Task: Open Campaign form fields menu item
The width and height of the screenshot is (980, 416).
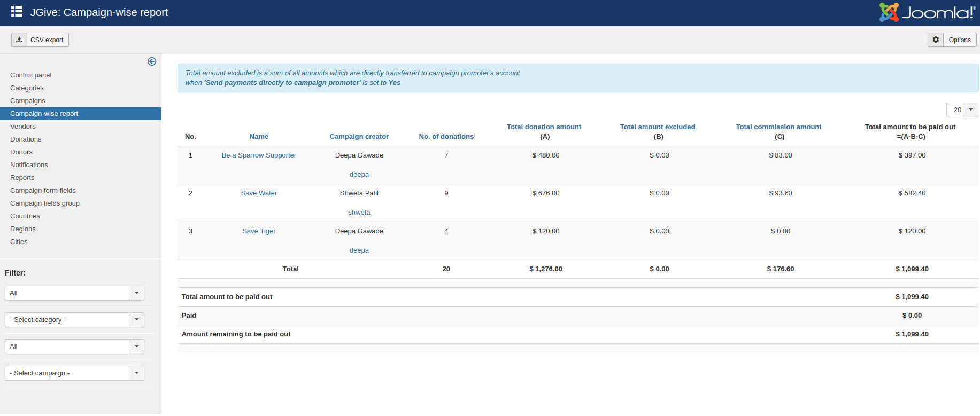Action: (43, 191)
